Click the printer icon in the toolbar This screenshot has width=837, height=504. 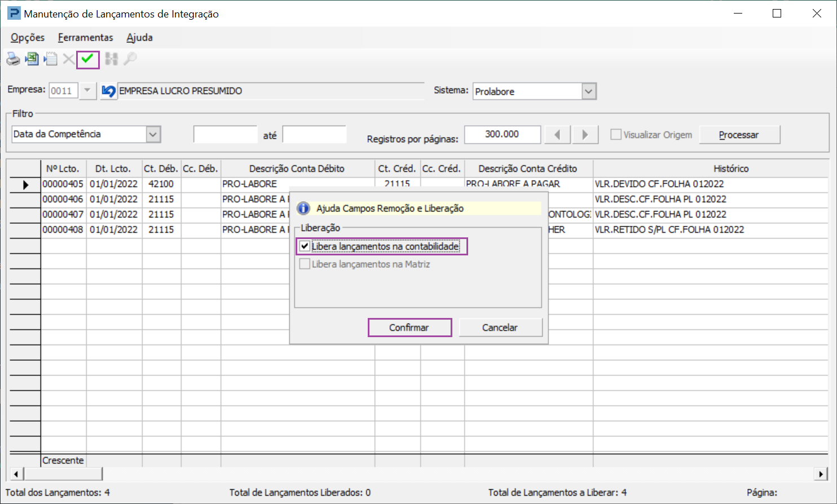point(13,59)
